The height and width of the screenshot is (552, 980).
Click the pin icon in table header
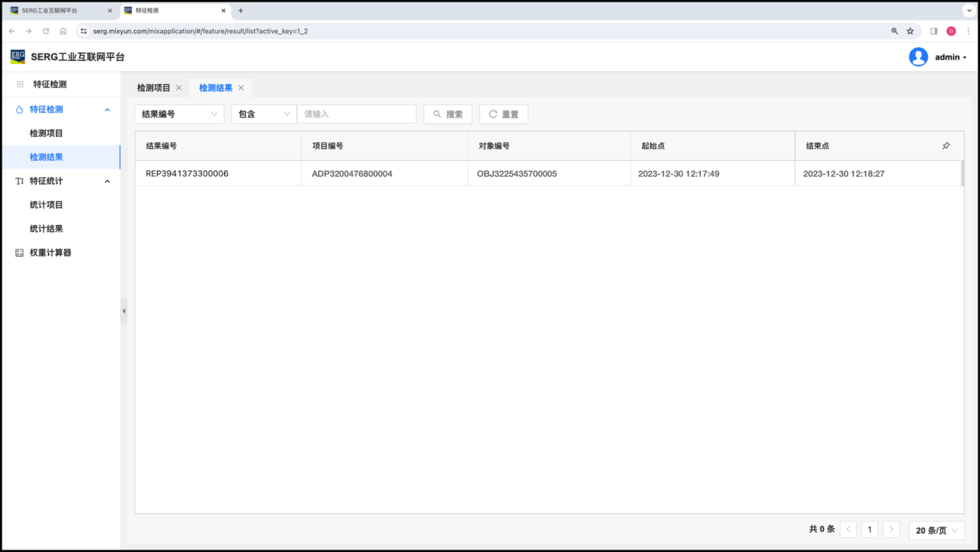(x=946, y=146)
